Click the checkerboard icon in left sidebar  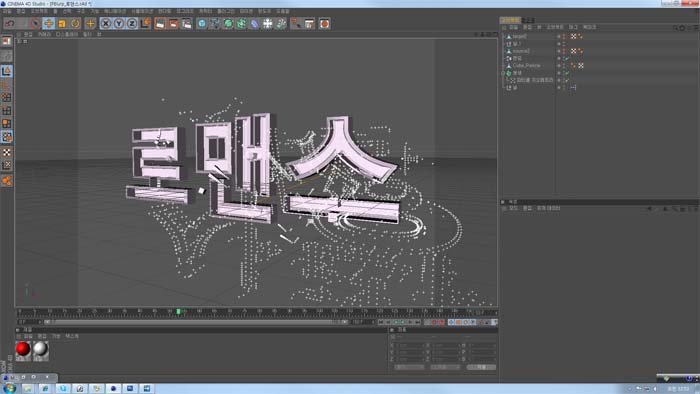pos(7,152)
